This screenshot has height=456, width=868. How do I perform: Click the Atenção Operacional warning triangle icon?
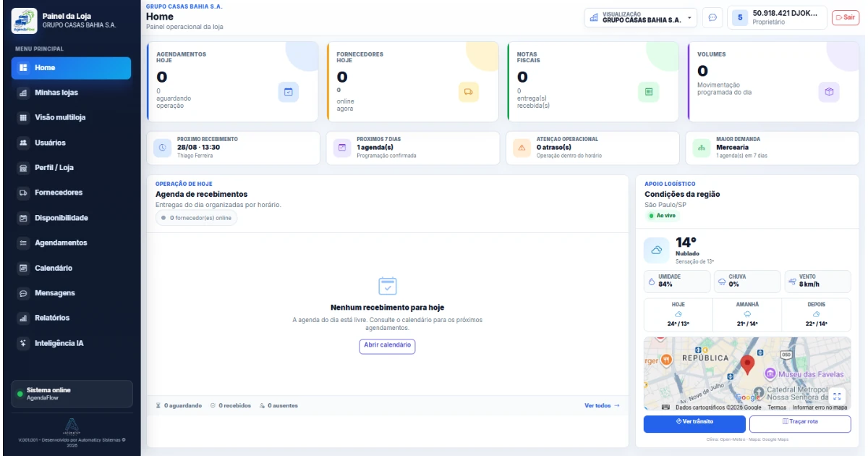(x=522, y=147)
